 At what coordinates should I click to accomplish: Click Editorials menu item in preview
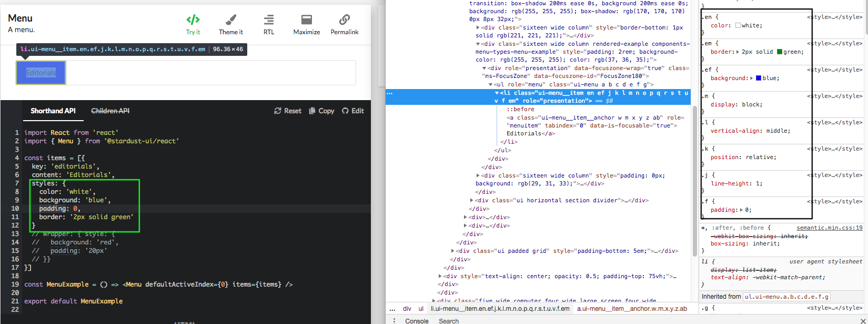coord(41,73)
